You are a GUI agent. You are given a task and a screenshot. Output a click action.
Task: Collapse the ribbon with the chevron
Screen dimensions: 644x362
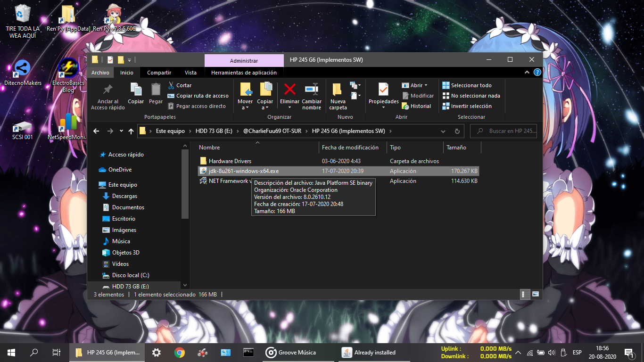pyautogui.click(x=527, y=73)
